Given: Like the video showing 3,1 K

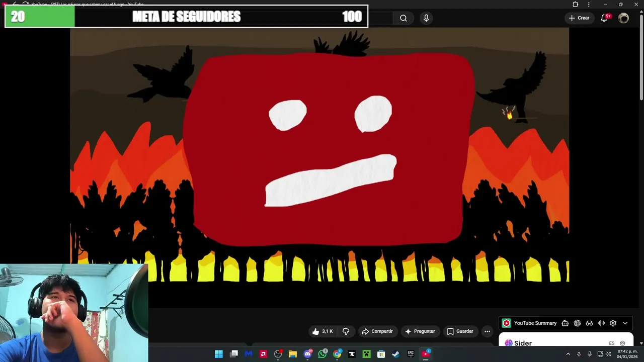Looking at the screenshot, I should (323, 331).
